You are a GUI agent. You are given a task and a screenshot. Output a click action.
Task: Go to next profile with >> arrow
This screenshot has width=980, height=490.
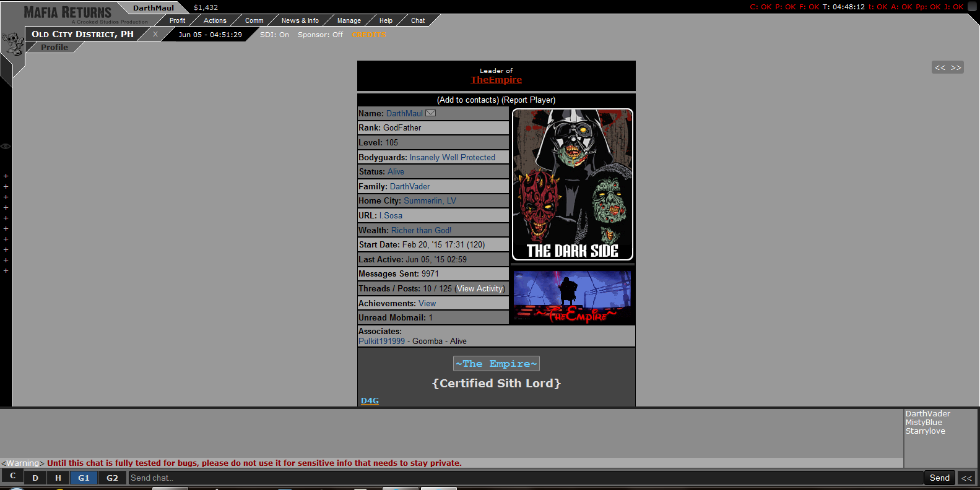[956, 67]
